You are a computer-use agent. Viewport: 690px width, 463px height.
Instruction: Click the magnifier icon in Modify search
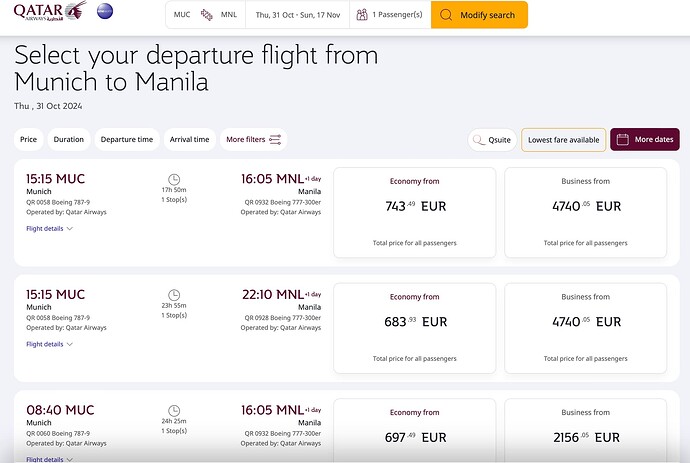446,15
